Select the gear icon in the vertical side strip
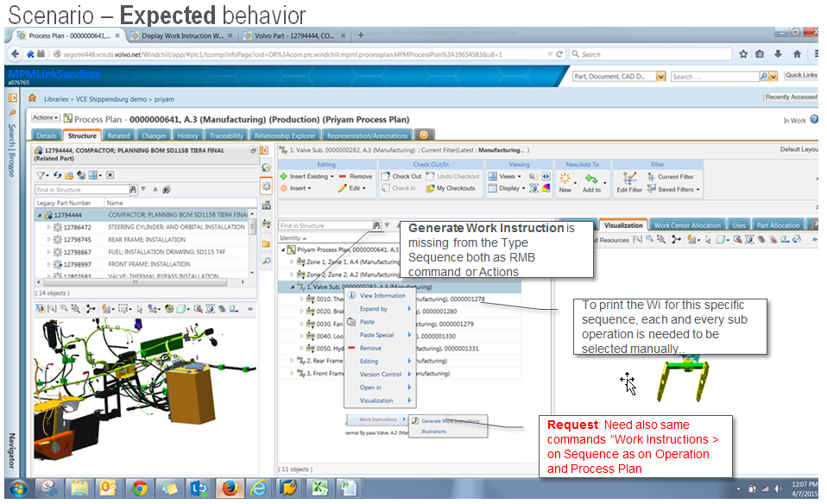The width and height of the screenshot is (827, 504). (x=267, y=186)
